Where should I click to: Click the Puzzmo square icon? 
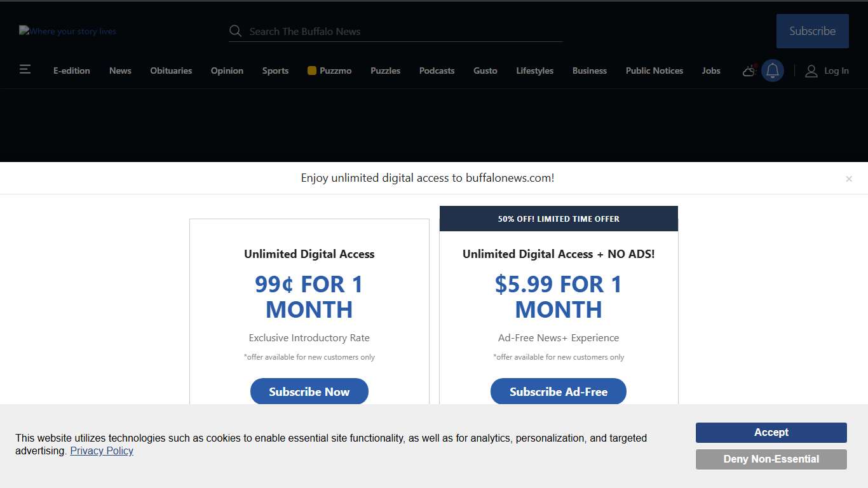click(312, 71)
